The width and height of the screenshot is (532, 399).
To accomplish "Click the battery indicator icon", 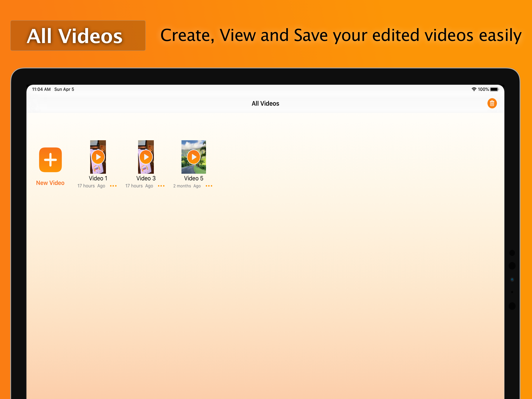I will [494, 89].
